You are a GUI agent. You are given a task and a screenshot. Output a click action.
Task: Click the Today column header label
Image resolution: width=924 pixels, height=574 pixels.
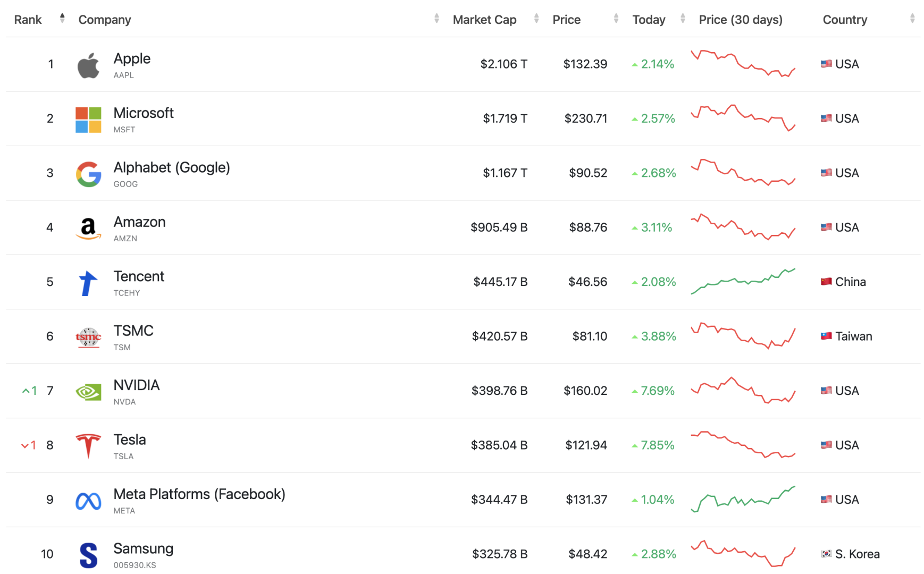649,20
